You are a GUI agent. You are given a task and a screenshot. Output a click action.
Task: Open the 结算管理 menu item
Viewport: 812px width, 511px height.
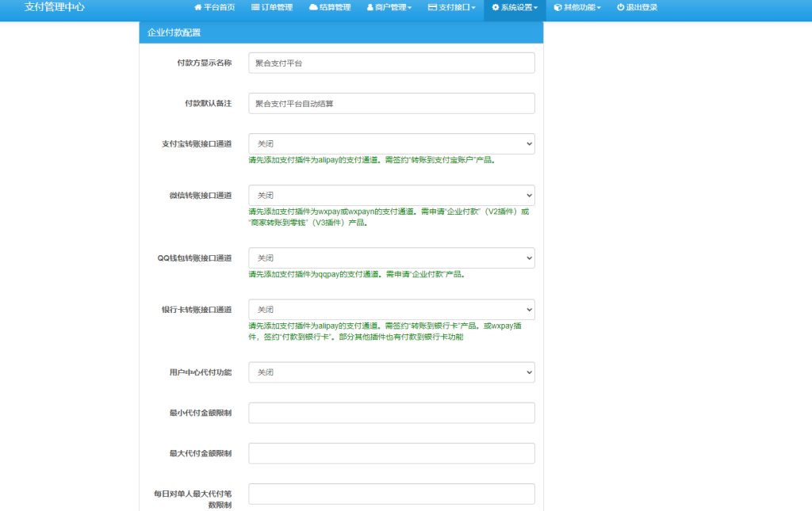(330, 7)
